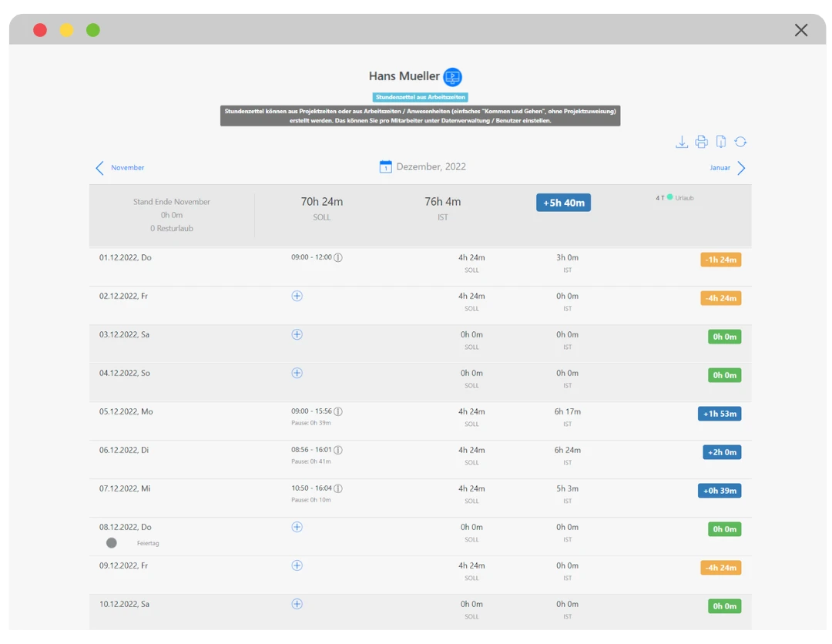Open the calendar icon next to Dezember, 2022
The width and height of the screenshot is (832, 644).
386,167
